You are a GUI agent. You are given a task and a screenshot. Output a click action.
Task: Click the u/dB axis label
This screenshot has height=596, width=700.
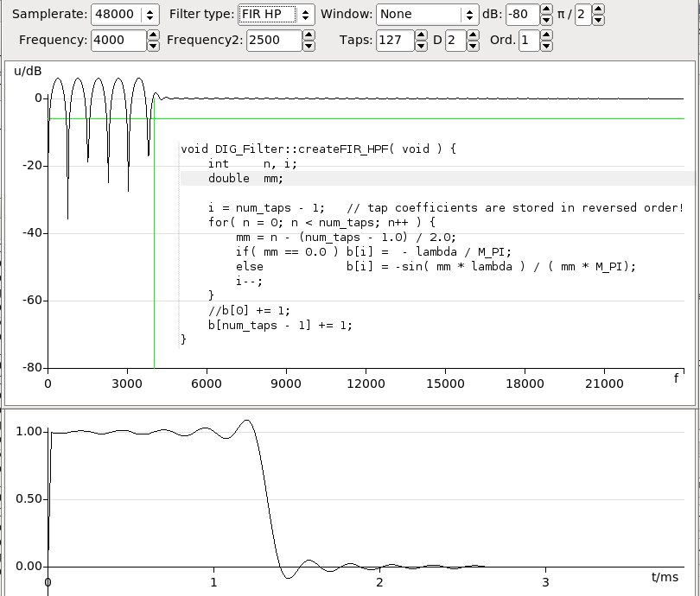pos(28,71)
